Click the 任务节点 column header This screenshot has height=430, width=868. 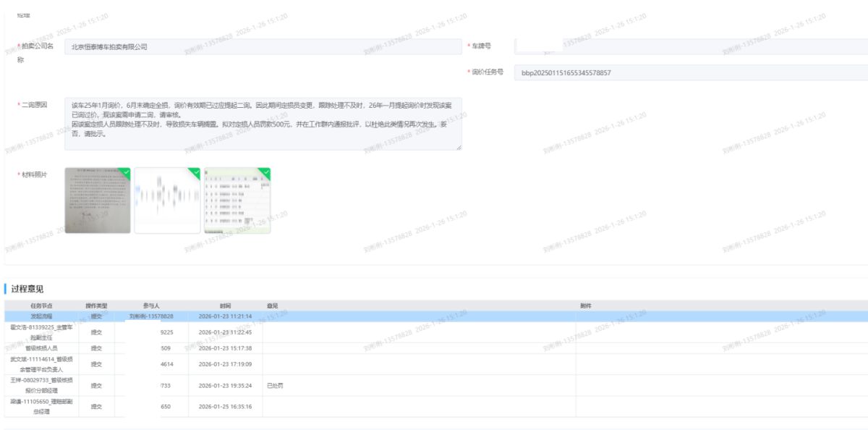click(x=41, y=305)
